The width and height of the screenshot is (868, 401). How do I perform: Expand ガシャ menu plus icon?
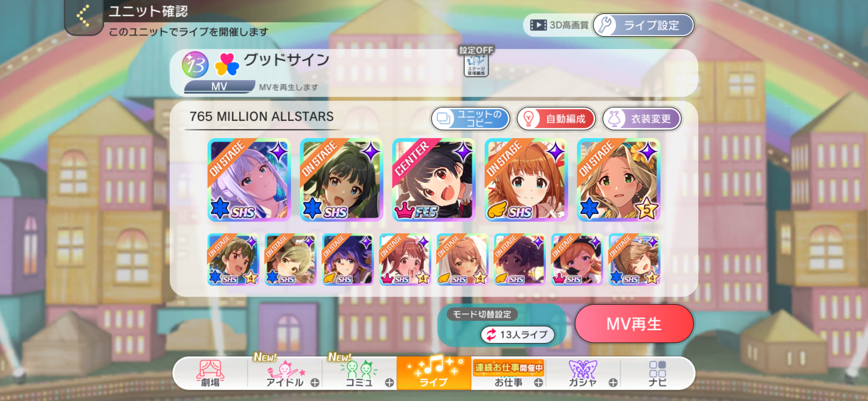pyautogui.click(x=613, y=382)
